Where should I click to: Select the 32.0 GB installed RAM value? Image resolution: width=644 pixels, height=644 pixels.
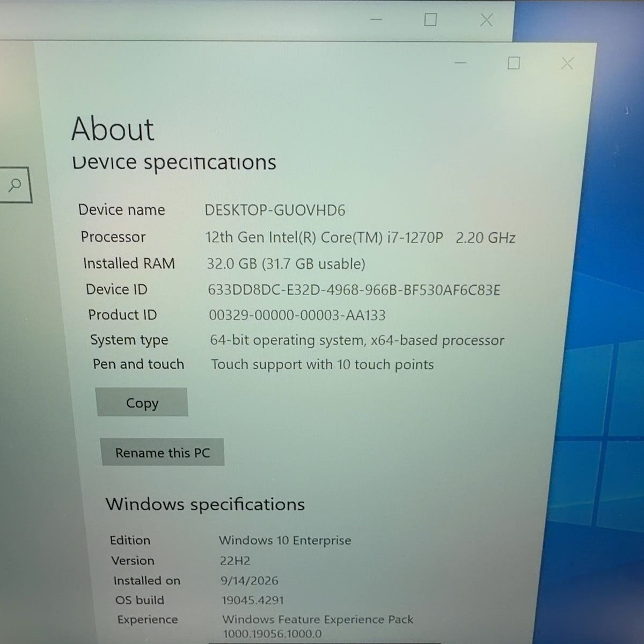click(286, 264)
